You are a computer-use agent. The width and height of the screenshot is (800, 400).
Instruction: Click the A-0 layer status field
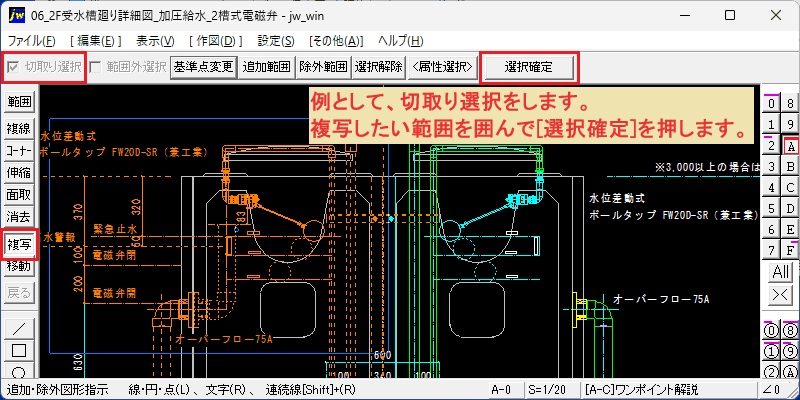click(506, 390)
